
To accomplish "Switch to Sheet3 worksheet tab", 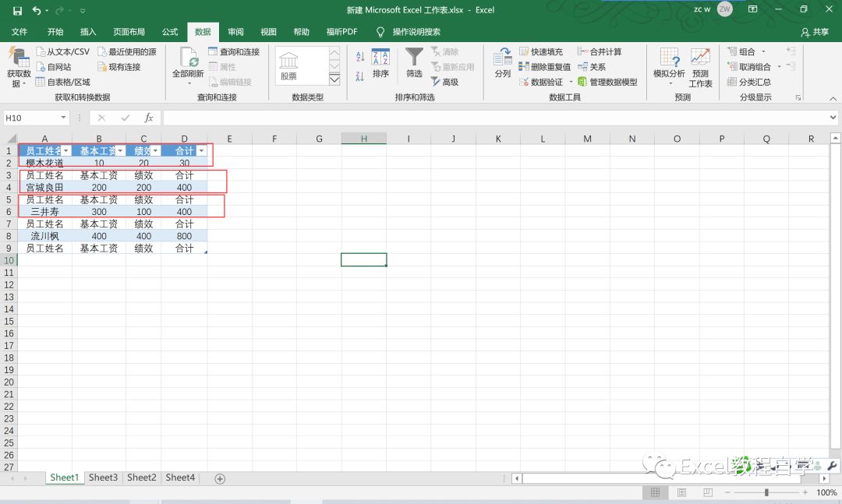I will click(x=103, y=478).
